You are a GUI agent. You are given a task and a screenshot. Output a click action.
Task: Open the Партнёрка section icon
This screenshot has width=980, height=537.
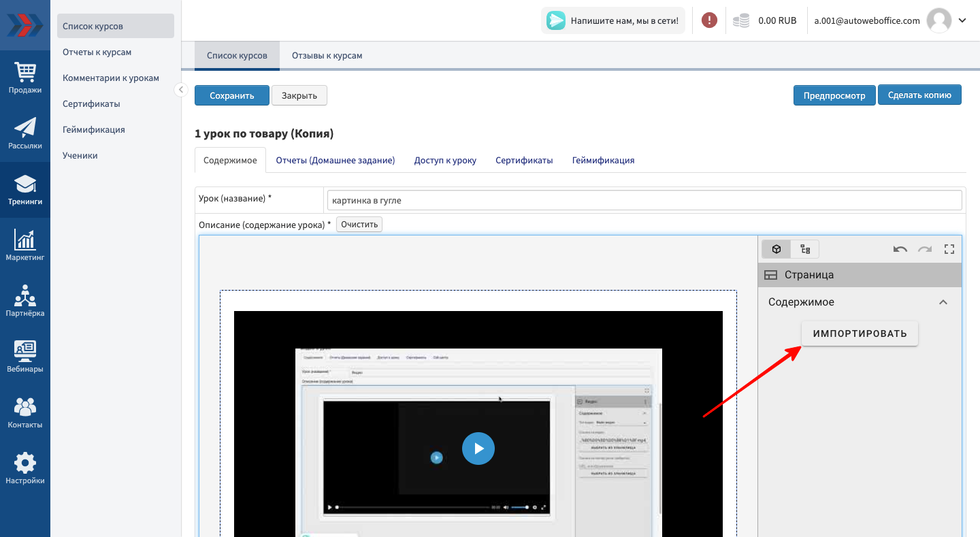(25, 301)
